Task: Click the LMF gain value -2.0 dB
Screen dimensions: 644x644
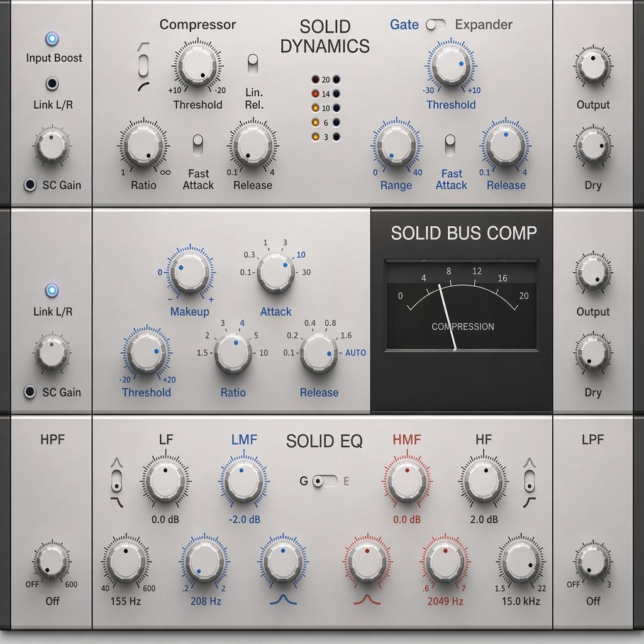Action: 245,519
